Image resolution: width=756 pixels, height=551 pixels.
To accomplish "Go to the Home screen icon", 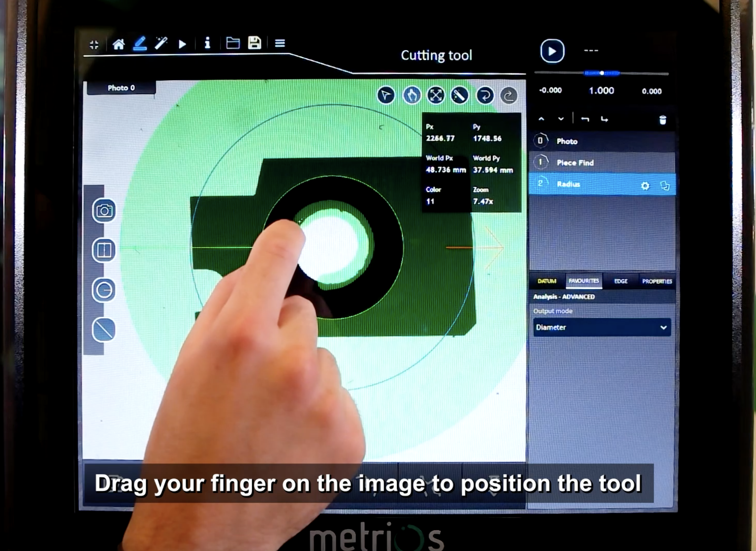I will (x=118, y=44).
